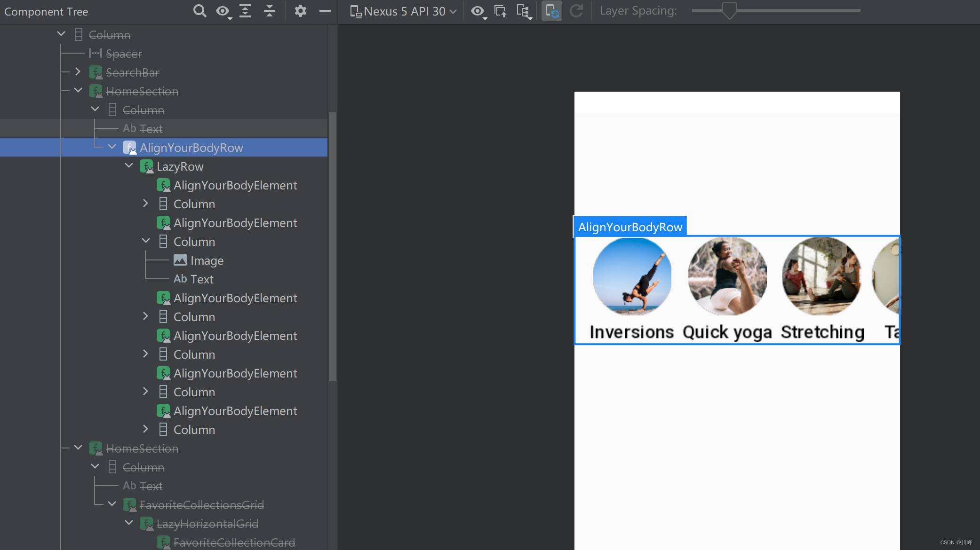Click the collapse panel icon in Component Tree
Viewport: 980px width, 550px height.
pyautogui.click(x=325, y=11)
